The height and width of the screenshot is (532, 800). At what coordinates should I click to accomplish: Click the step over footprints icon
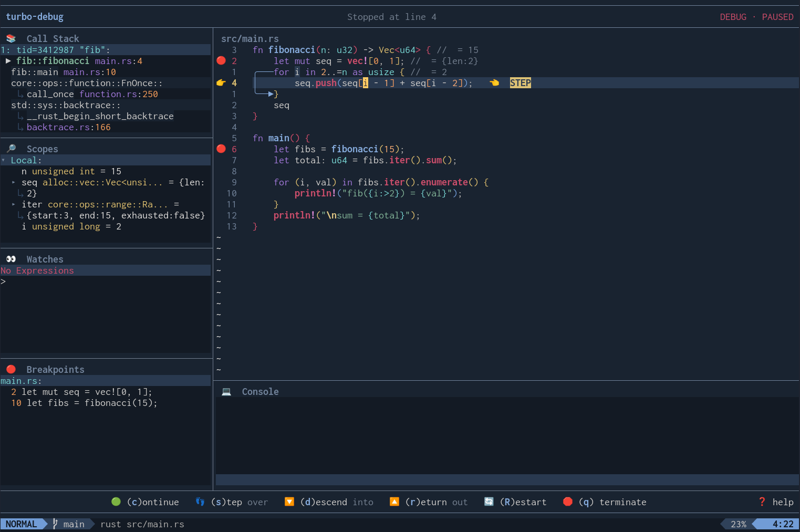tap(200, 502)
